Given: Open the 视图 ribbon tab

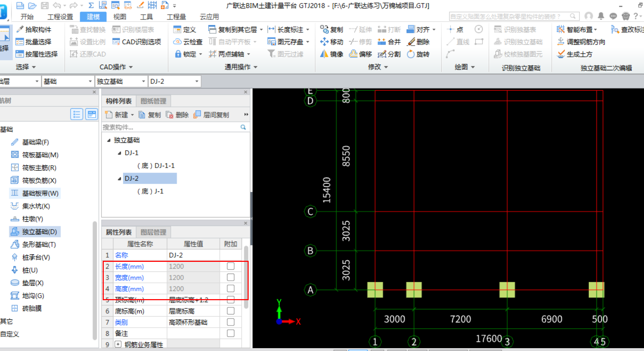Looking at the screenshot, I should click(120, 17).
